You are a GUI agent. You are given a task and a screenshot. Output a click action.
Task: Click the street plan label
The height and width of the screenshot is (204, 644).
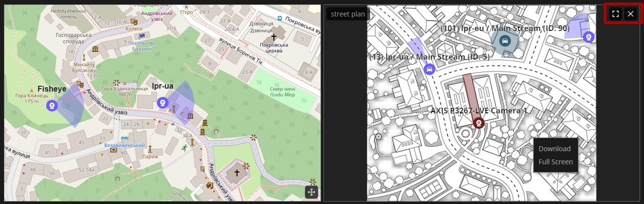[x=348, y=14]
